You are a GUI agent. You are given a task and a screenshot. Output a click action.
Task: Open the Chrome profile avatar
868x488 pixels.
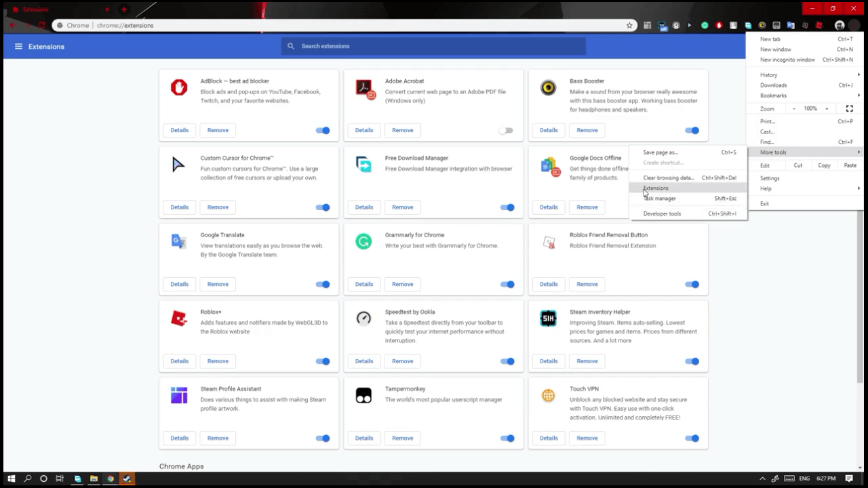click(x=840, y=25)
